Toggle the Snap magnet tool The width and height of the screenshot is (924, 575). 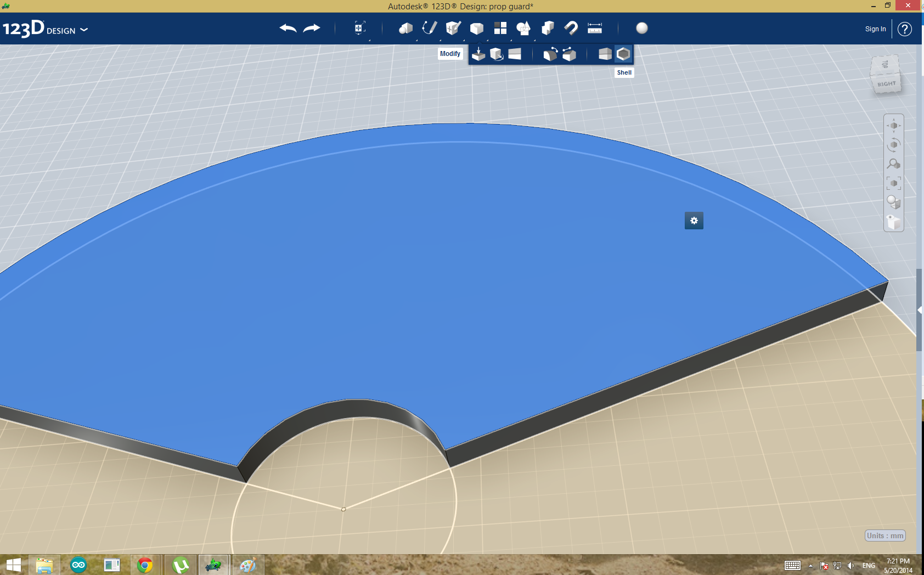click(x=571, y=28)
